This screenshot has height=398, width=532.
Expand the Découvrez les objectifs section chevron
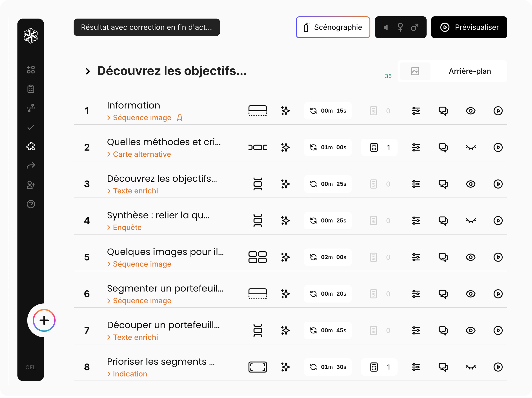(x=88, y=71)
